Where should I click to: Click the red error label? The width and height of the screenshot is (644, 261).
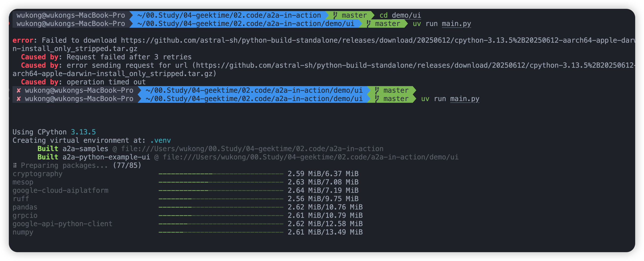click(x=23, y=40)
